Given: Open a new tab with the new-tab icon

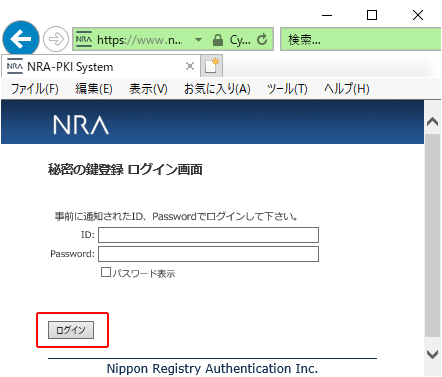Looking at the screenshot, I should pyautogui.click(x=211, y=66).
